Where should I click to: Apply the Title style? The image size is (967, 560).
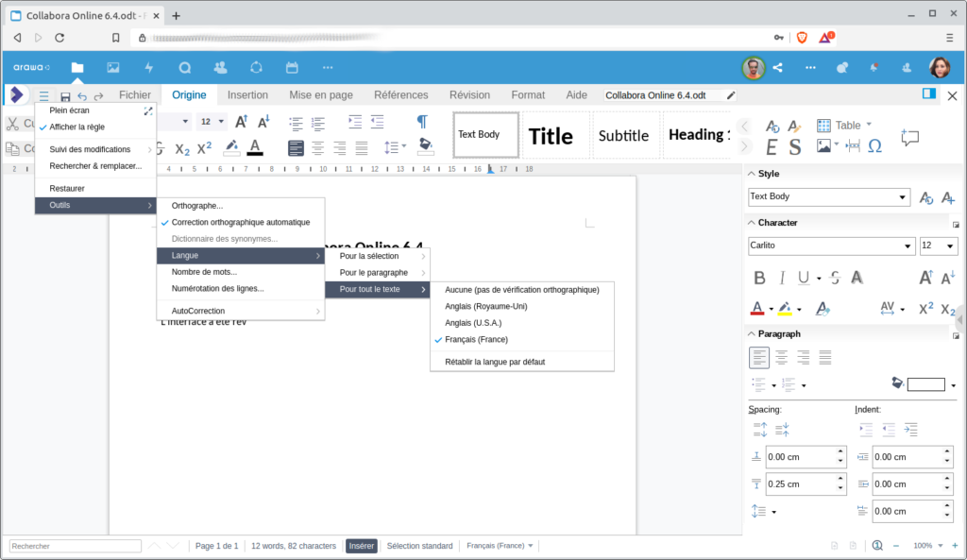551,136
